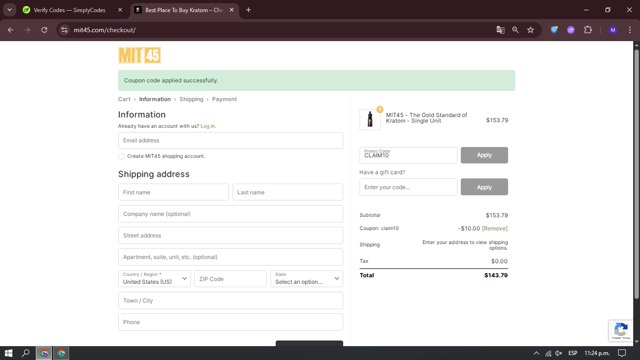Remove the claim10 coupon
This screenshot has width=640, height=360.
pyautogui.click(x=495, y=229)
